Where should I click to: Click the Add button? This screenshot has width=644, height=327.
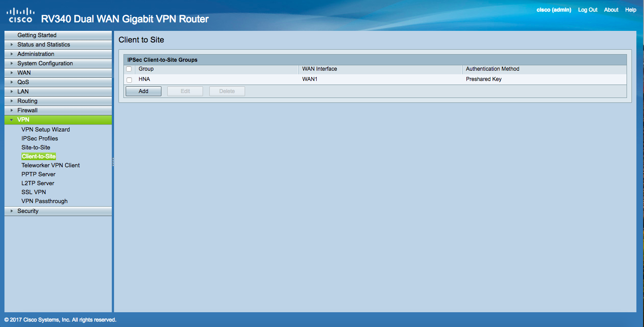[144, 91]
